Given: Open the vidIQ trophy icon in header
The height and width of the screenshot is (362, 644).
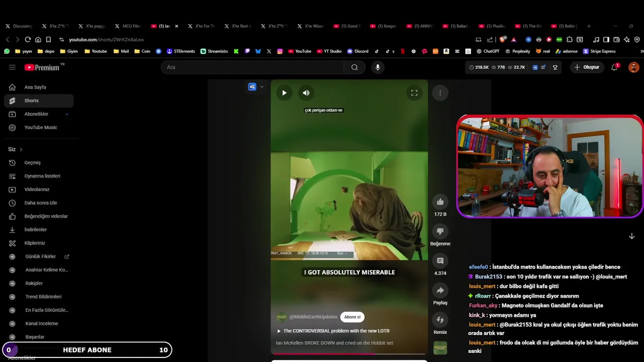Looking at the screenshot, I should [x=555, y=67].
